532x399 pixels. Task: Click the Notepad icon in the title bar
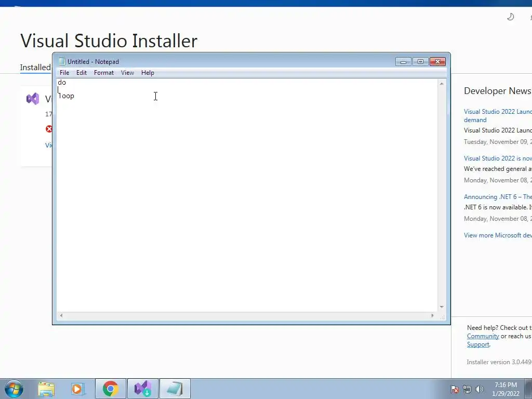coord(62,61)
